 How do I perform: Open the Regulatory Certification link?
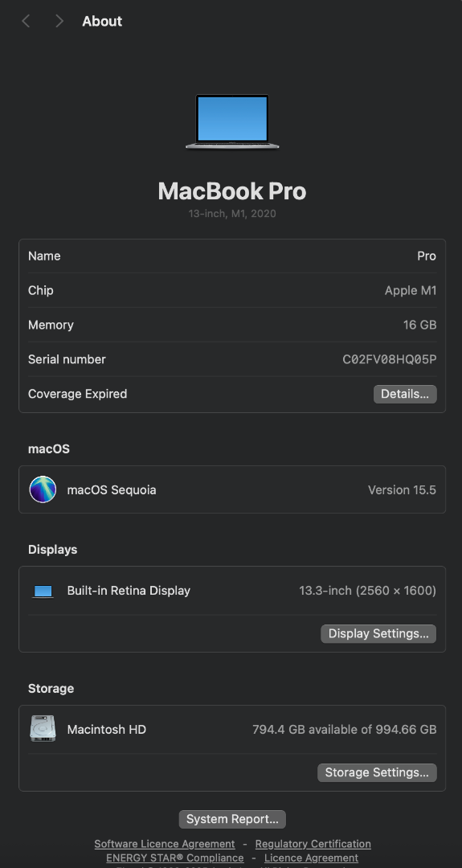tap(313, 844)
